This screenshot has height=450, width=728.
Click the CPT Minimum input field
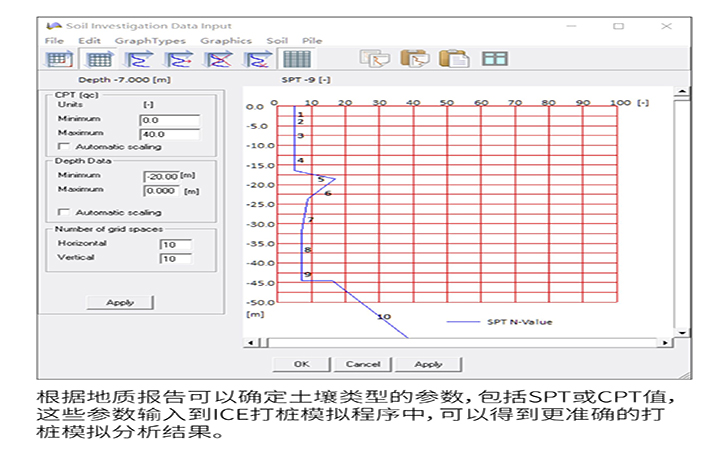pos(169,120)
